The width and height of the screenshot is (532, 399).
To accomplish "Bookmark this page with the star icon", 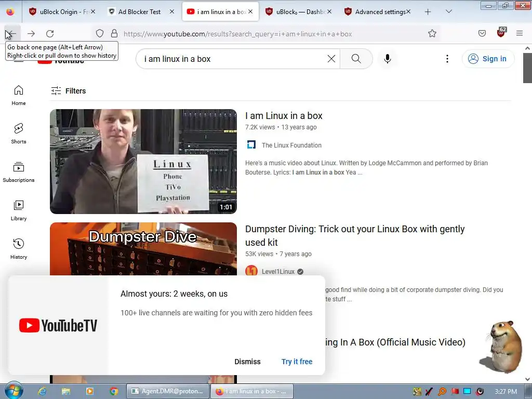I will click(432, 33).
